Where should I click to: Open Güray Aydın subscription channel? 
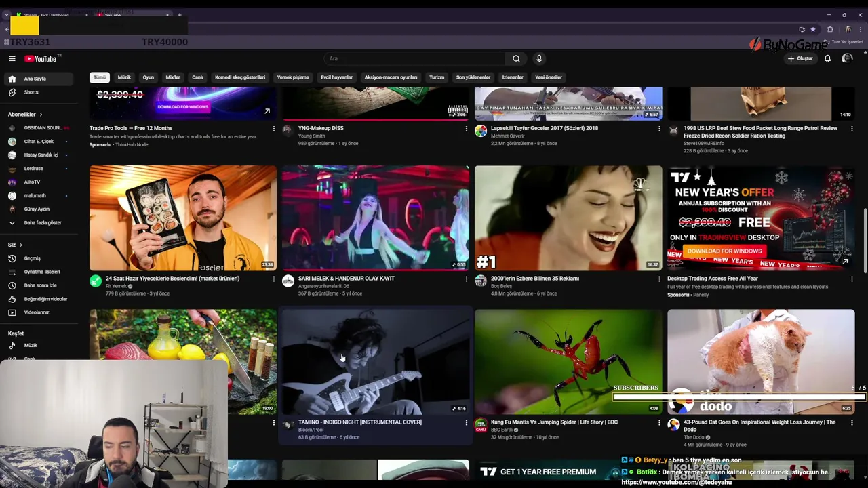tap(37, 209)
